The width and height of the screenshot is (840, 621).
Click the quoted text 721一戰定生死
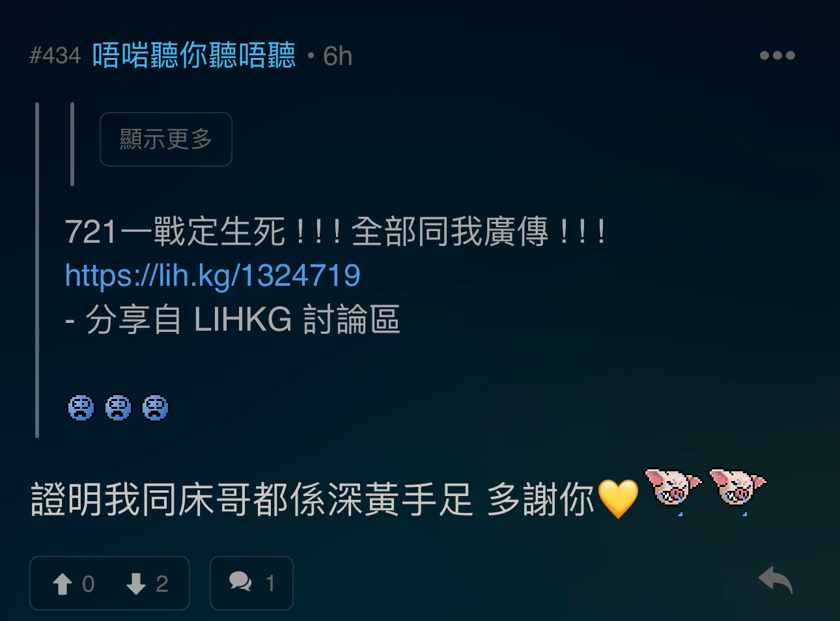click(175, 231)
